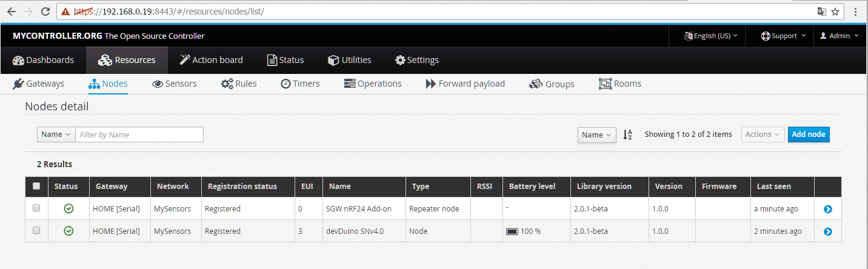Check the SGW nRF24 Add-on row checkbox
This screenshot has width=868, height=269.
coord(36,208)
